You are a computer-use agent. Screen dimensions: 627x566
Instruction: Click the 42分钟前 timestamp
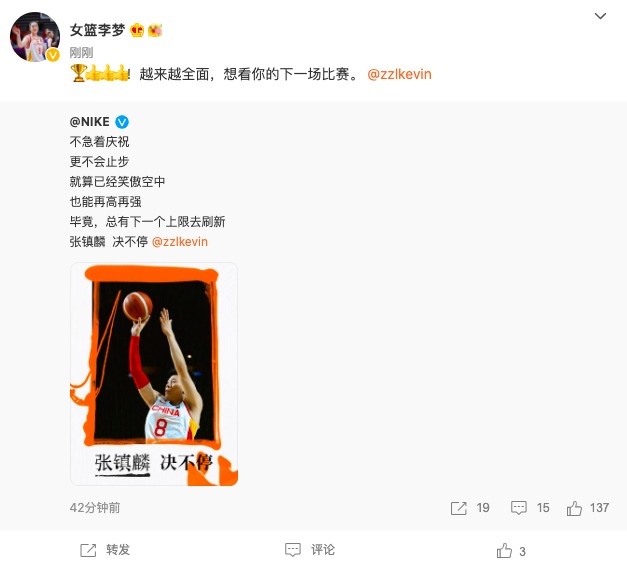(95, 508)
